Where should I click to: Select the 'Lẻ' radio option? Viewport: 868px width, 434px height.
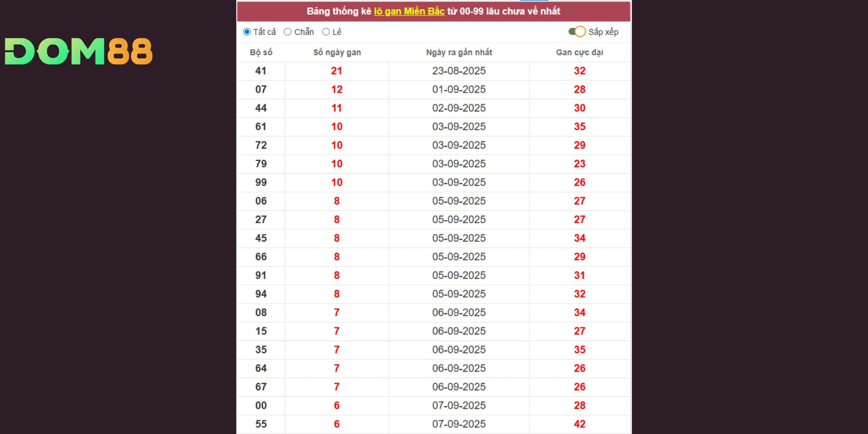(326, 32)
